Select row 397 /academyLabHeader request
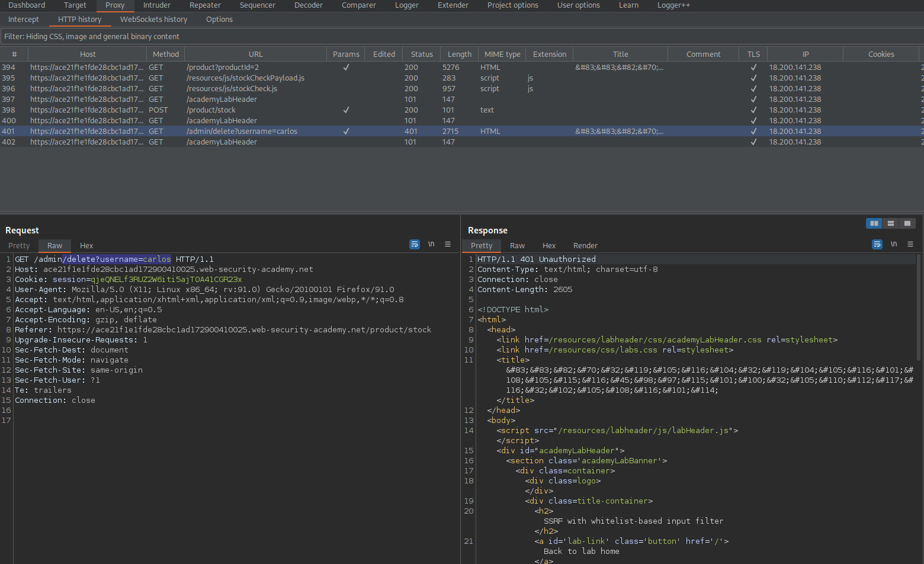The width and height of the screenshot is (924, 564). (x=462, y=100)
